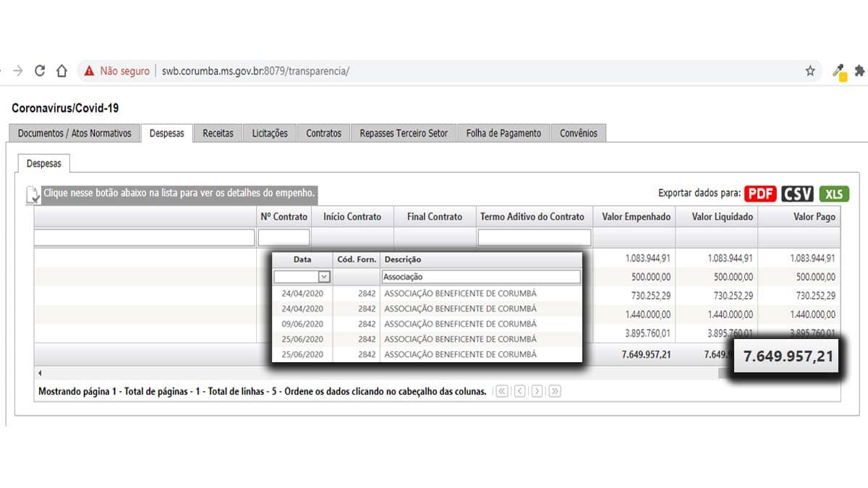Click the horizontal scrollbar left arrow
868x488 pixels.
(39, 373)
